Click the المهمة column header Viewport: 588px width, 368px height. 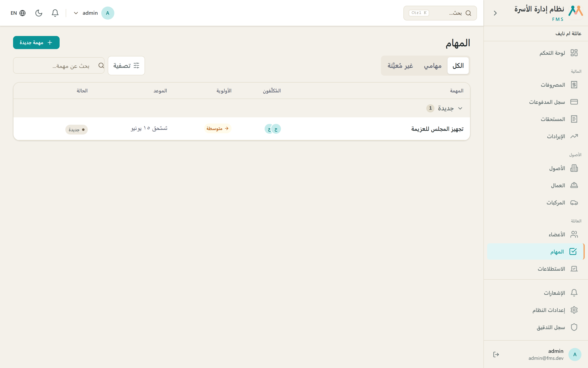[457, 91]
